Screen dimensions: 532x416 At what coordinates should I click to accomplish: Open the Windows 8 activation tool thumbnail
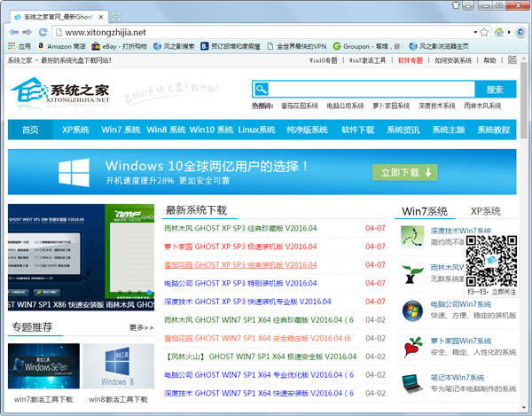[x=119, y=365]
